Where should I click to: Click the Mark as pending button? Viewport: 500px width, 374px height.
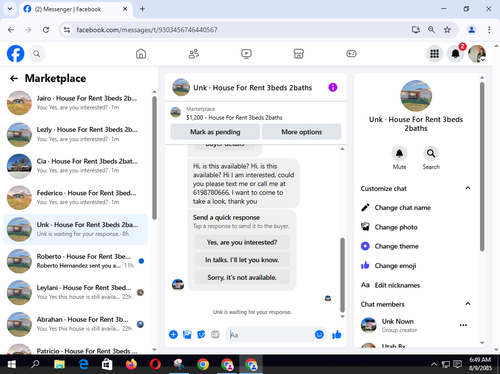tap(215, 132)
